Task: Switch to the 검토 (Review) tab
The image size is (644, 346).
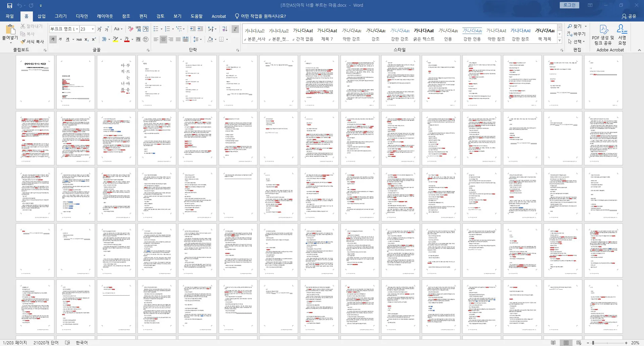Action: point(160,16)
